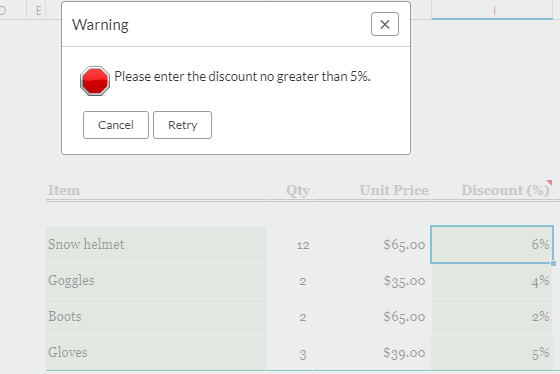Select the Gloves $39.00 unit price cell
Image resolution: width=560 pixels, height=374 pixels.
372,353
